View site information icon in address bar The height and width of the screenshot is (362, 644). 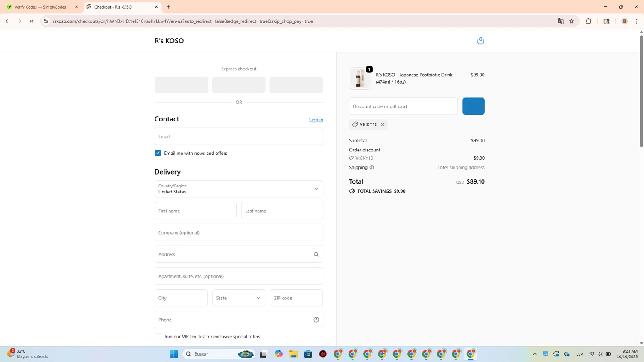click(x=46, y=21)
